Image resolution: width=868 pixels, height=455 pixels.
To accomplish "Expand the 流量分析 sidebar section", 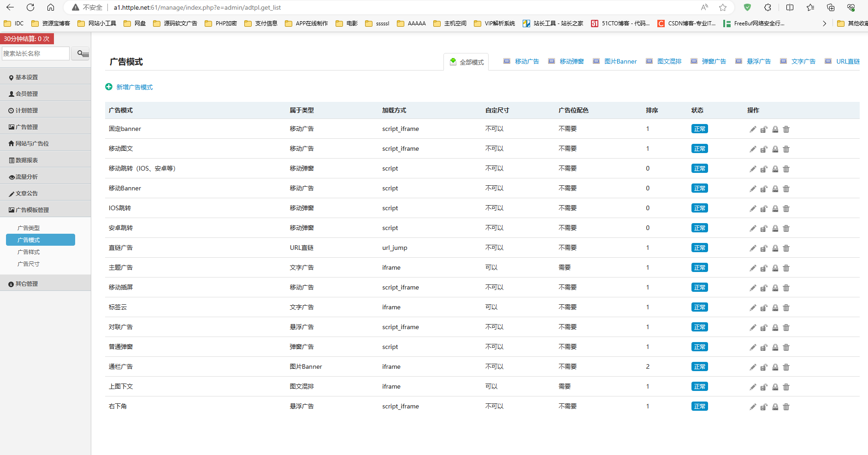I will 45,177.
